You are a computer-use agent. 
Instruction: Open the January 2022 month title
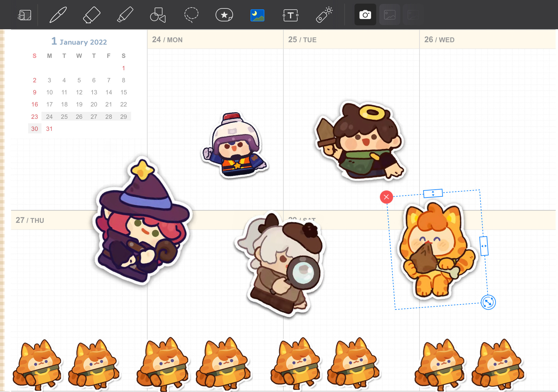[x=79, y=41]
